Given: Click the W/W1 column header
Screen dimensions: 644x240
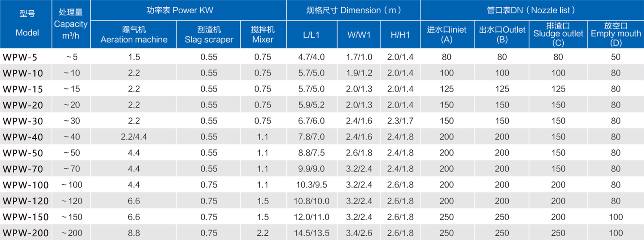Looking at the screenshot, I should [359, 35].
